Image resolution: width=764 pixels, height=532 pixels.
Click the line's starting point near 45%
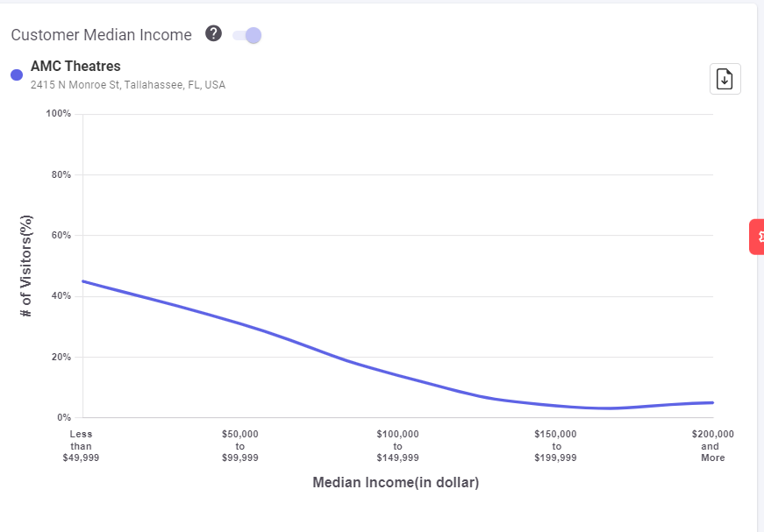tap(82, 281)
